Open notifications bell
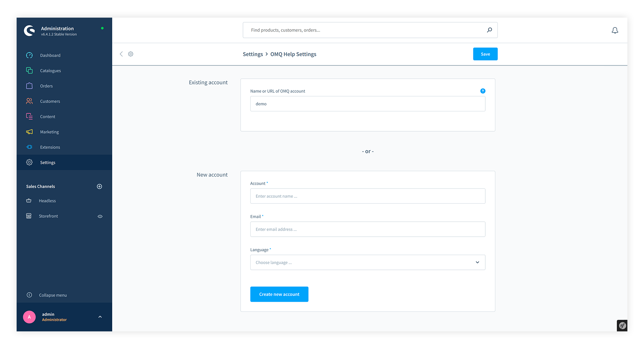Screen dimensions: 644x349 [x=615, y=31]
